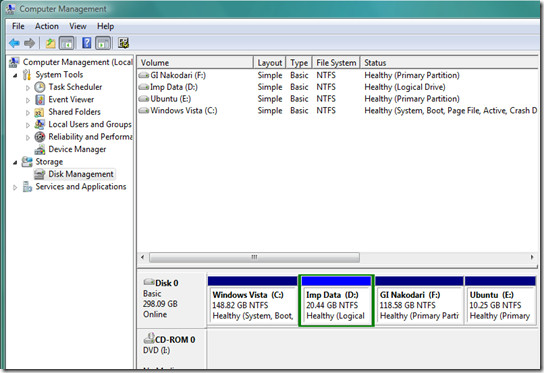Open the Action menu
The height and width of the screenshot is (373, 544).
[46, 26]
